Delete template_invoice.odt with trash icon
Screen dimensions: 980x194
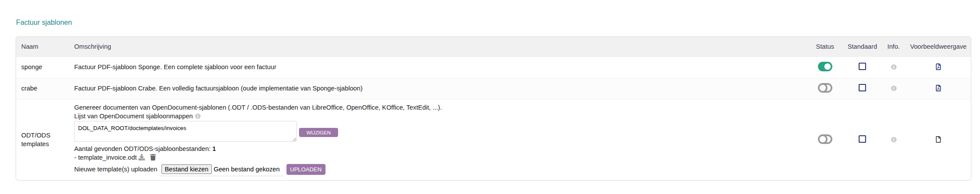pos(153,157)
